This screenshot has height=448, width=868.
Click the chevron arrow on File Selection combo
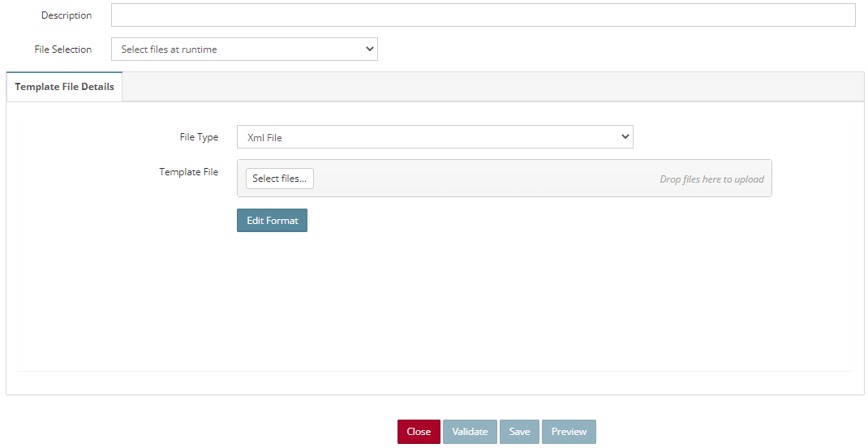(370, 49)
